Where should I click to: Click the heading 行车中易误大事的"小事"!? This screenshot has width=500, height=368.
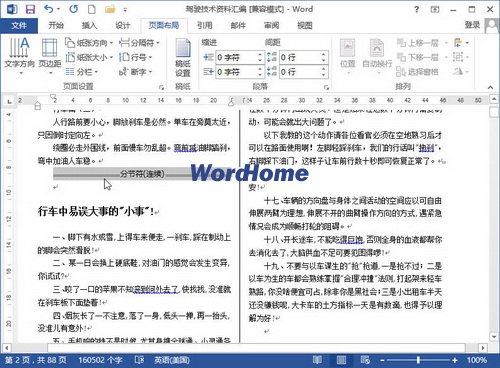coord(96,211)
